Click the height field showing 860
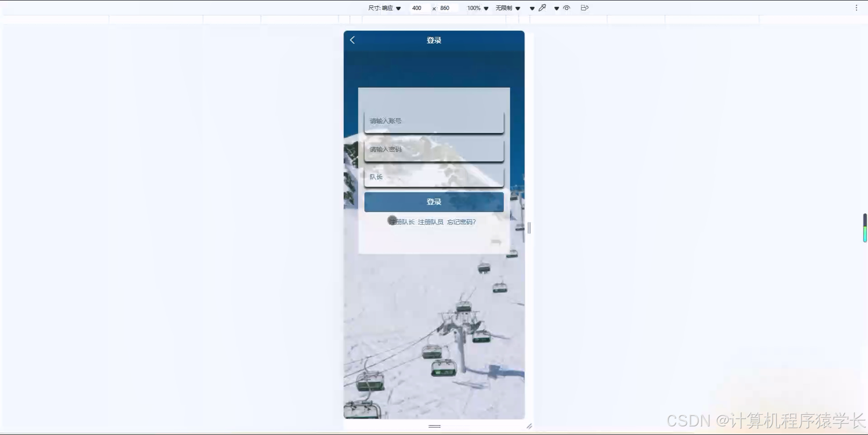This screenshot has height=435, width=868. click(448, 8)
